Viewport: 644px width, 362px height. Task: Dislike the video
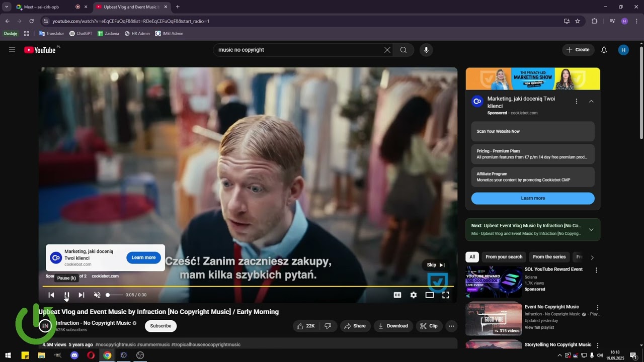pyautogui.click(x=328, y=326)
